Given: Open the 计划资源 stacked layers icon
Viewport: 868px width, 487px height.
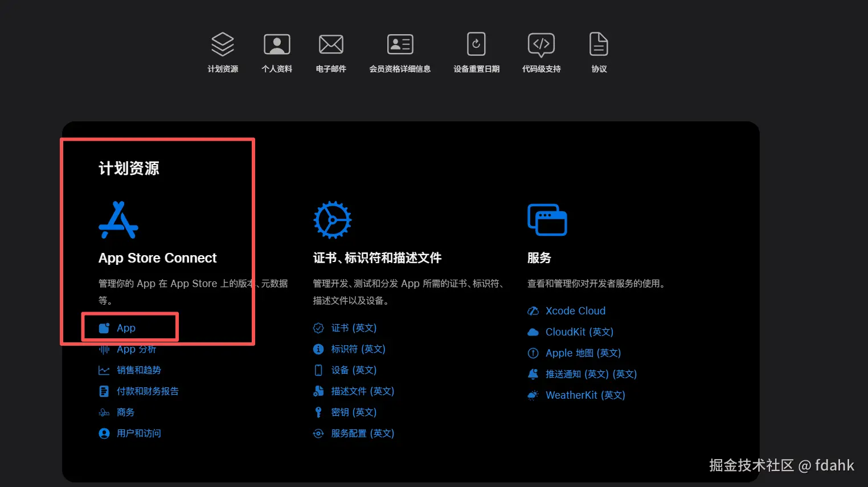Looking at the screenshot, I should 223,44.
